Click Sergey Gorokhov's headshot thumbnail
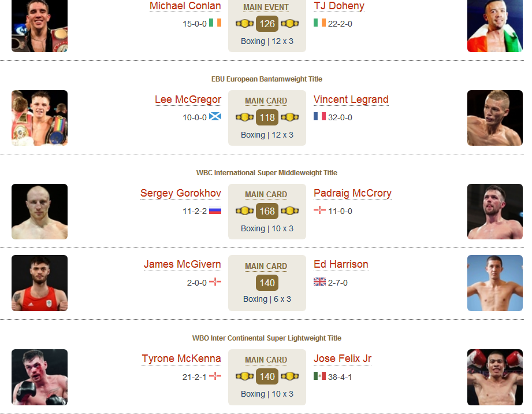The width and height of the screenshot is (532, 414). coord(40,212)
